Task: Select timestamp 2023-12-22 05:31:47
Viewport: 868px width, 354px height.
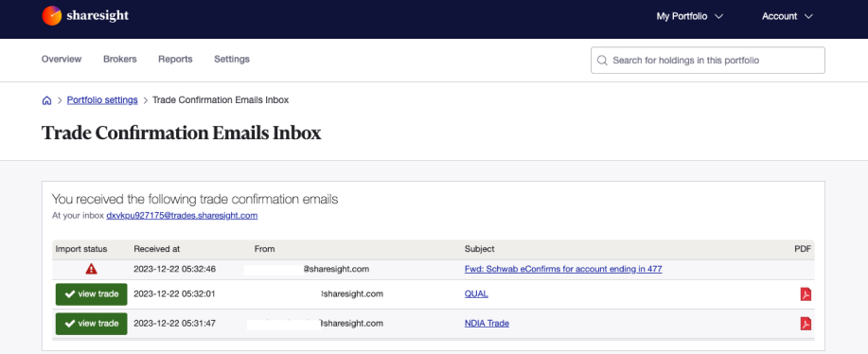Action: 174,324
